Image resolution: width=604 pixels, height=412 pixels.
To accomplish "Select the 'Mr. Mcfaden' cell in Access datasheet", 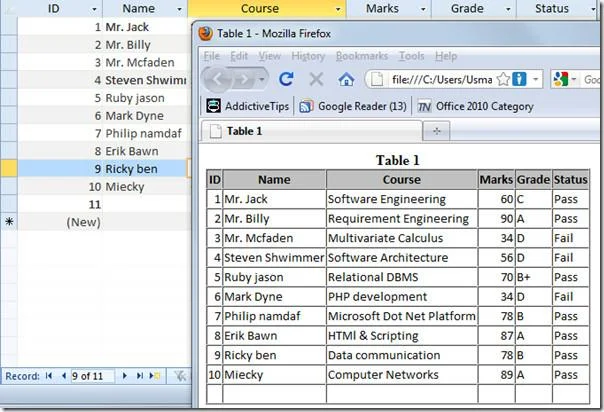I will tap(145, 62).
